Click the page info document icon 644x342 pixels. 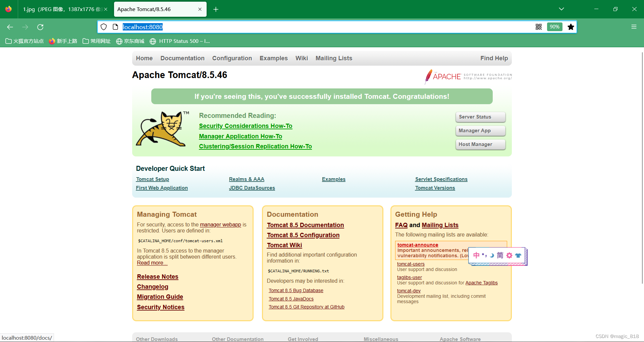coord(115,27)
